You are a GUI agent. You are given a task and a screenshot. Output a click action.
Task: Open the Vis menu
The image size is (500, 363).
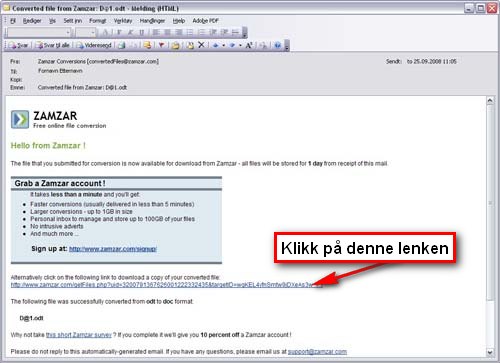coord(52,21)
